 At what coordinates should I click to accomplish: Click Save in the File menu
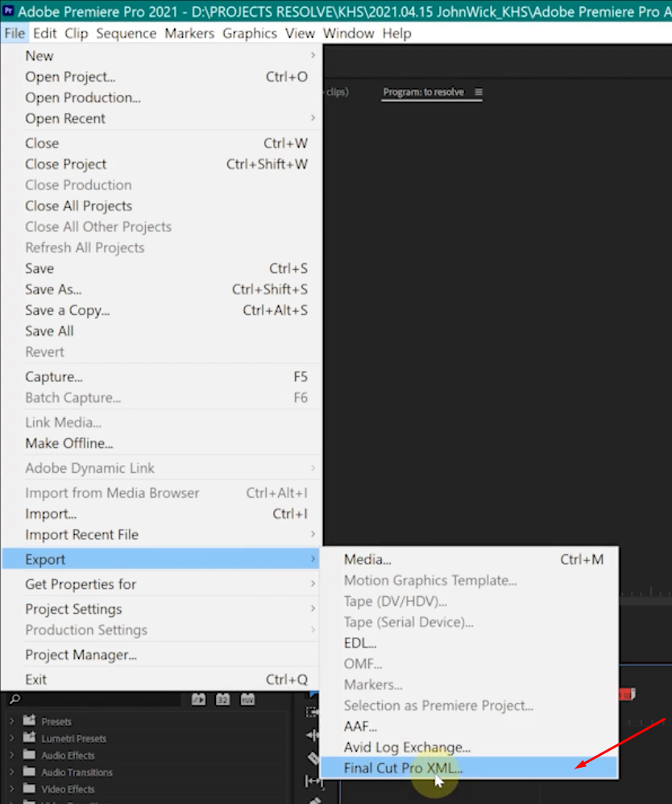[x=161, y=268]
